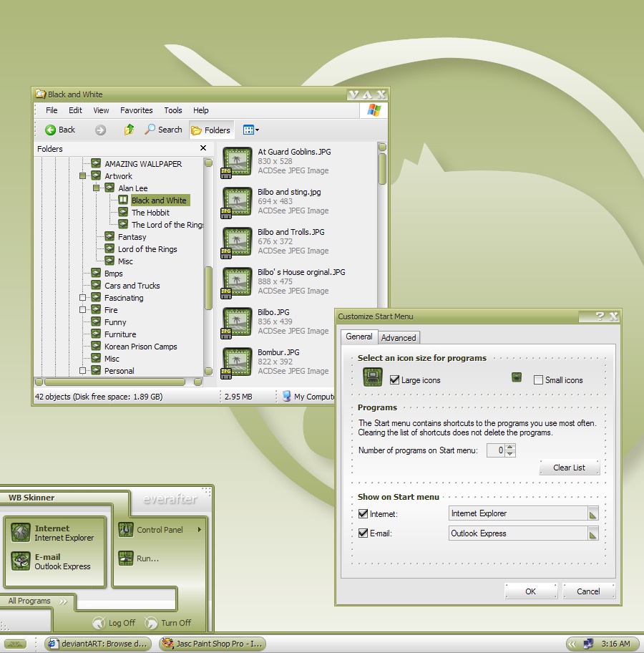Increase number of programs with spinner up
This screenshot has height=653, width=644.
pyautogui.click(x=509, y=447)
